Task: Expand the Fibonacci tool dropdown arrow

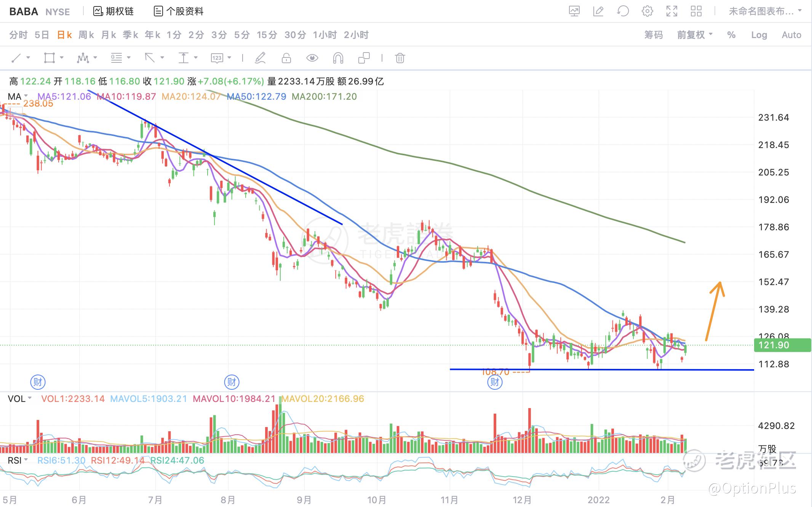Action: [x=129, y=58]
